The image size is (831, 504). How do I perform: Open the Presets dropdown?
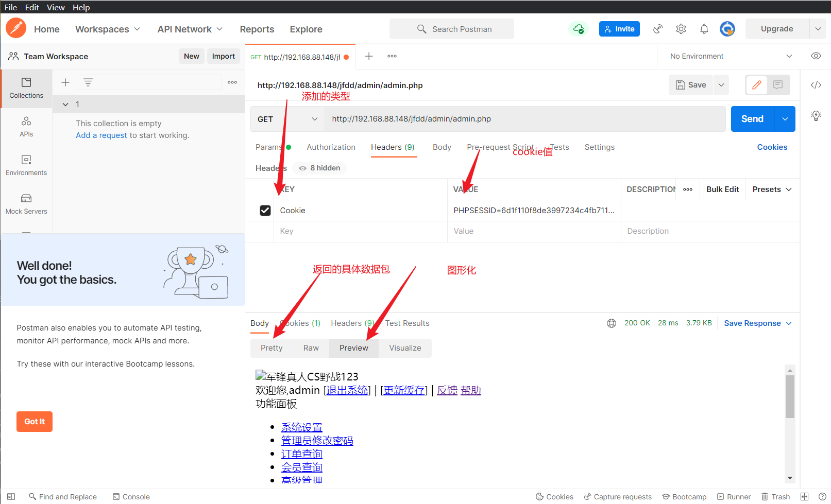click(772, 189)
